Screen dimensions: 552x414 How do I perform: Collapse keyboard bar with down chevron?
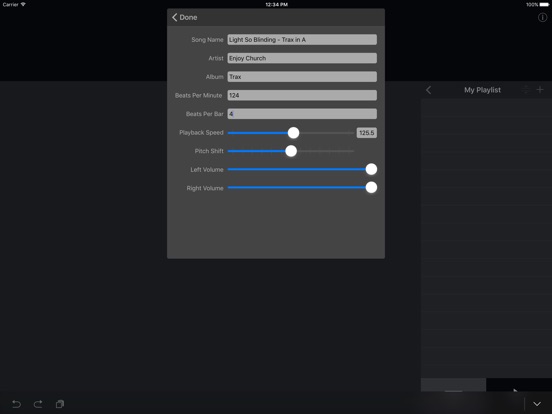pos(537,404)
